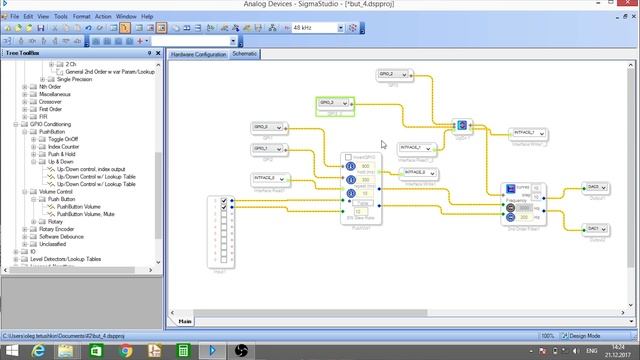This screenshot has width=640, height=360.
Task: Click the filter's blue circle icon beside 200
Action: pos(510,217)
